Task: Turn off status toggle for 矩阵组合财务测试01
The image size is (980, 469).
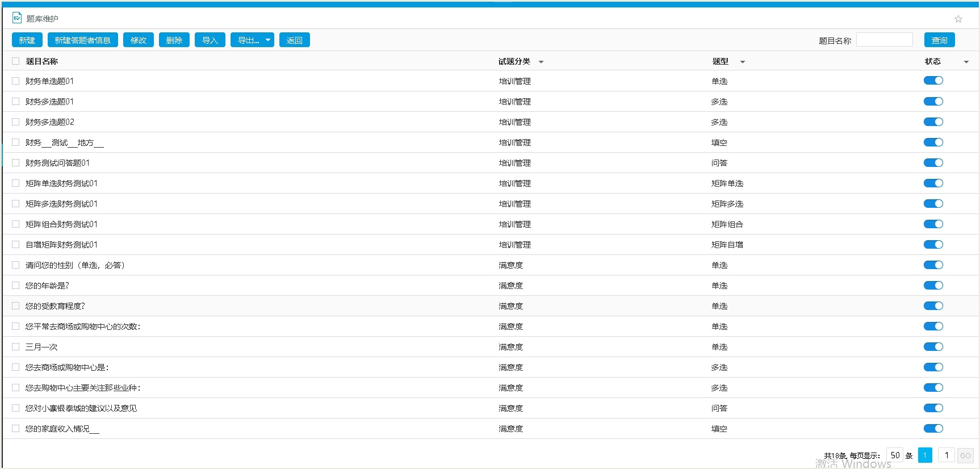Action: coord(933,224)
